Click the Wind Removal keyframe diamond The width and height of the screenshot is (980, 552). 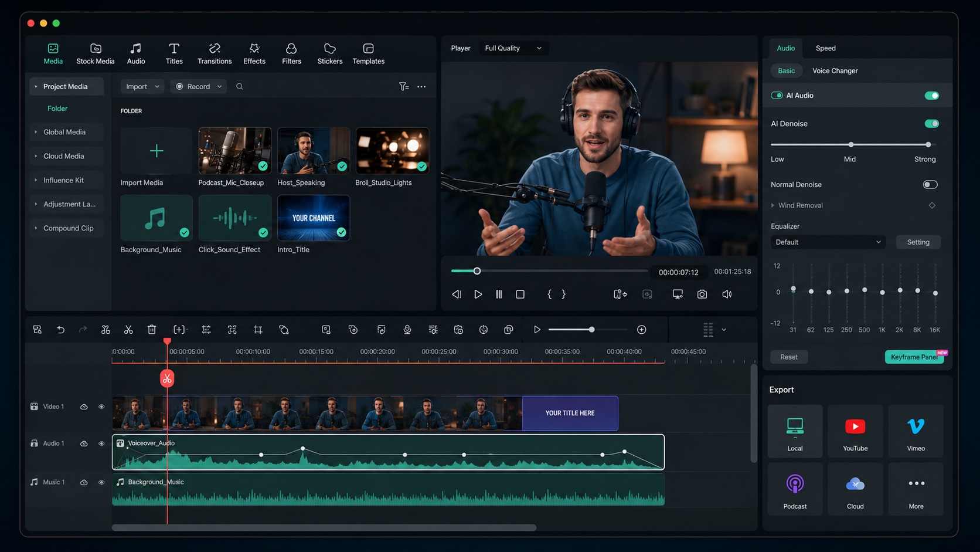tap(932, 205)
